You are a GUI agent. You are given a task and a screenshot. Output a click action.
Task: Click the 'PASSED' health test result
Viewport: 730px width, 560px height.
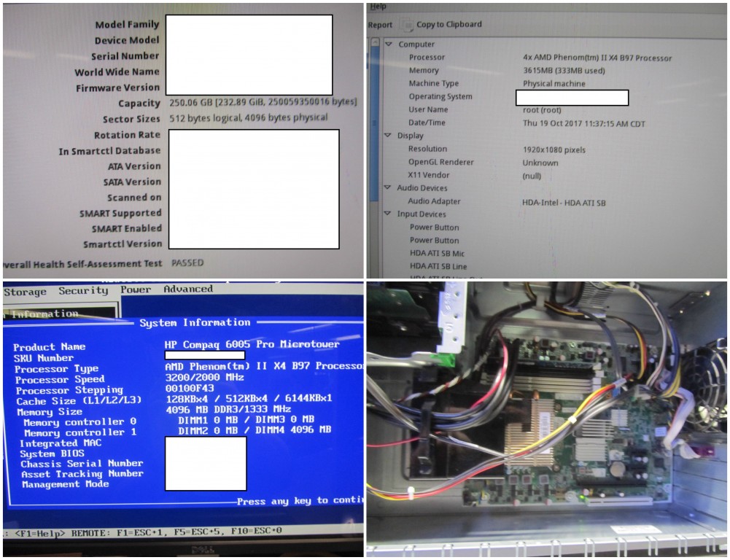point(187,263)
